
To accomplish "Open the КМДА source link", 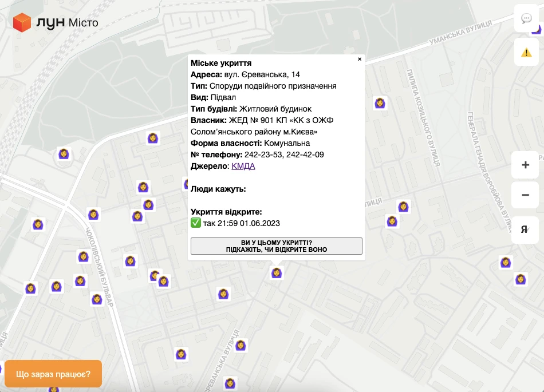I will click(x=243, y=166).
